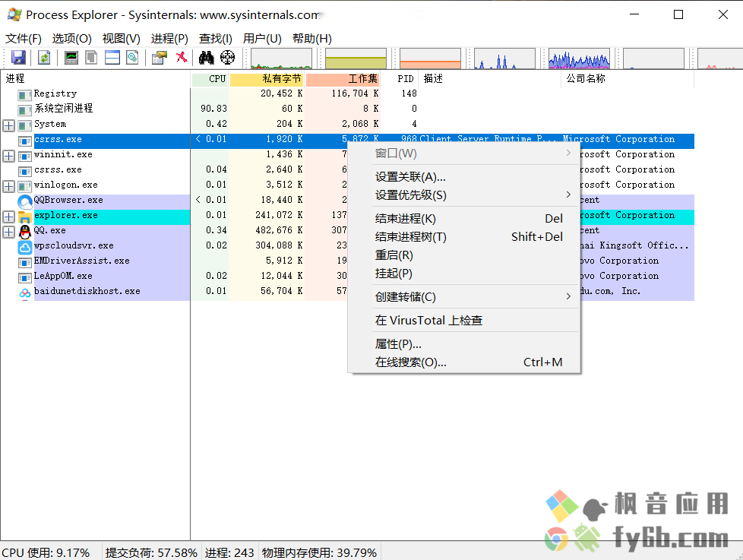Open the 选项(O) menu
The image size is (743, 560).
tap(71, 39)
